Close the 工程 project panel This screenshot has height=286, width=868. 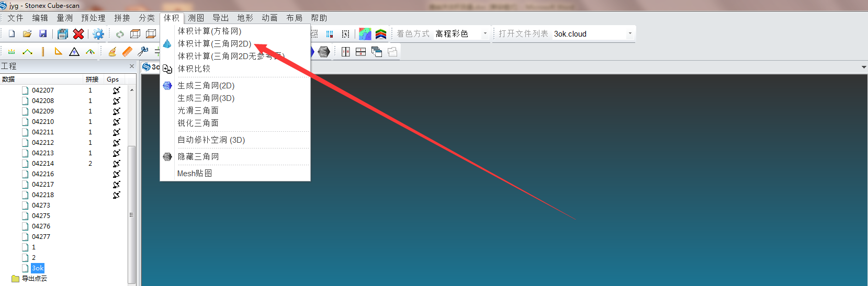point(132,66)
